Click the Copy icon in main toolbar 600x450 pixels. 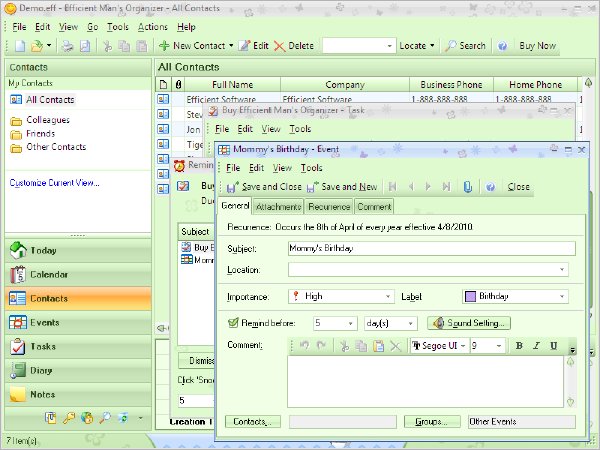click(124, 46)
